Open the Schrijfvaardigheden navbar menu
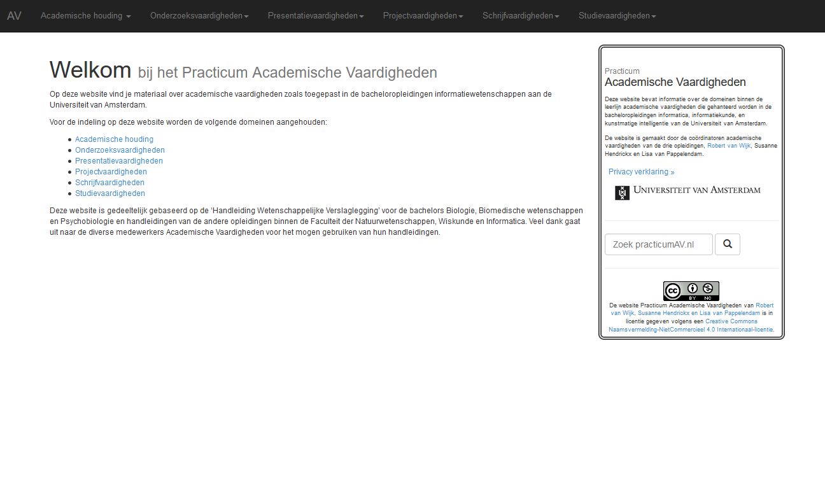This screenshot has width=825, height=504. [521, 16]
